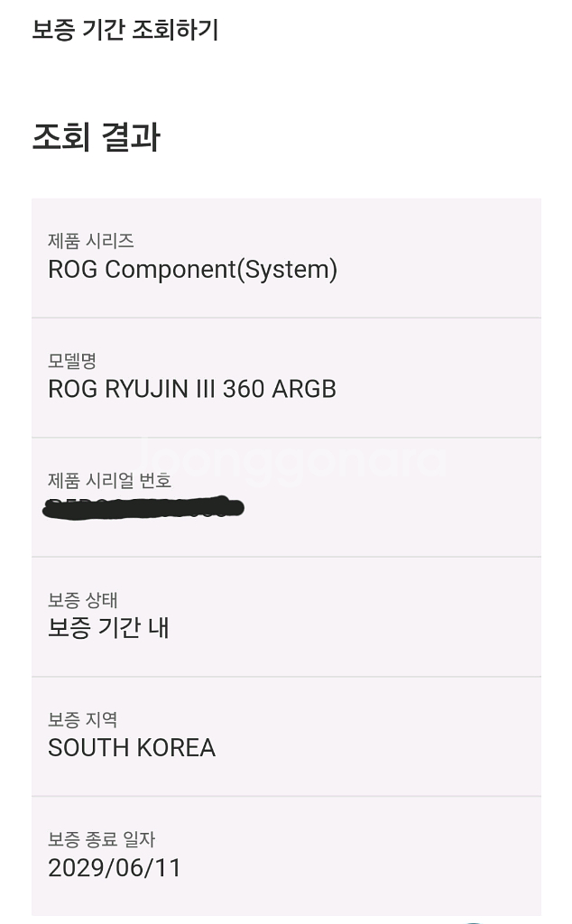Click the '조회 결과' heading

97,138
